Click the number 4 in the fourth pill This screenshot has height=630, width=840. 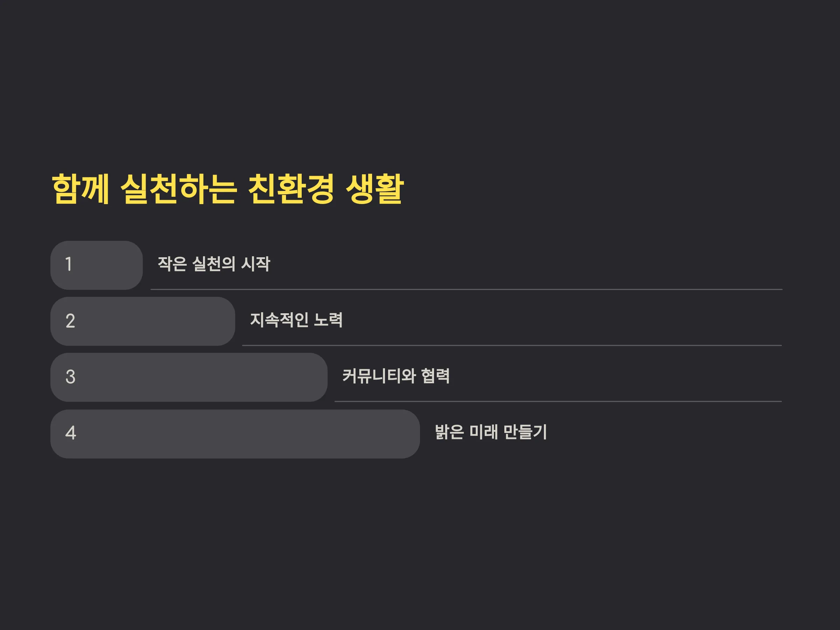(71, 433)
